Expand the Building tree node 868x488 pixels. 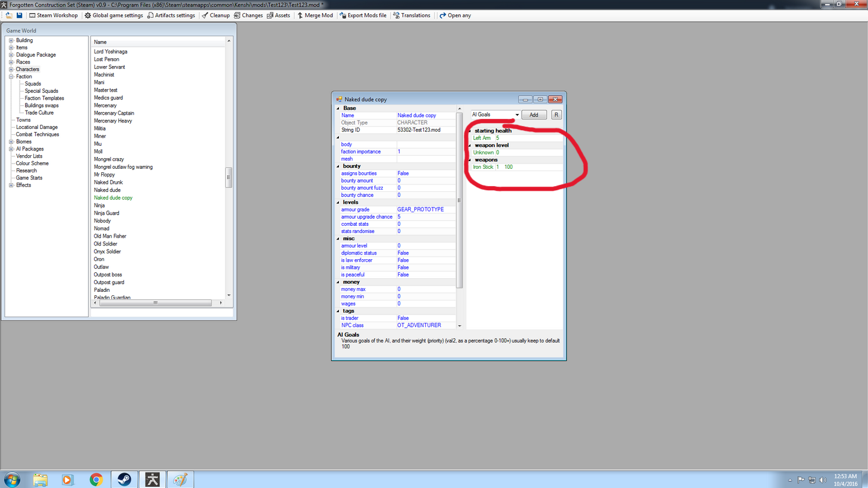[11, 40]
